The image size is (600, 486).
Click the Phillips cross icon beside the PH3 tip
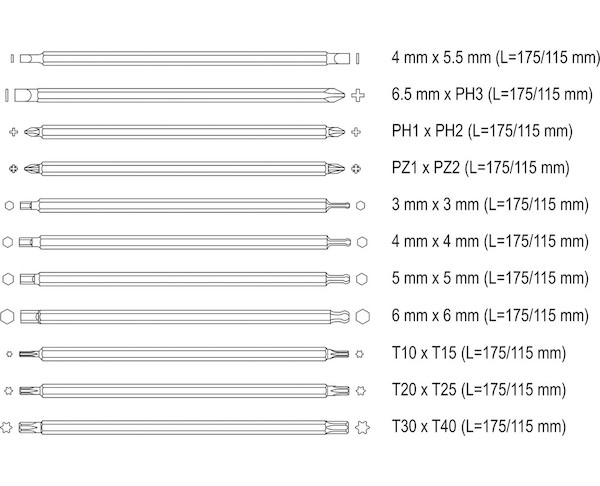pyautogui.click(x=358, y=95)
